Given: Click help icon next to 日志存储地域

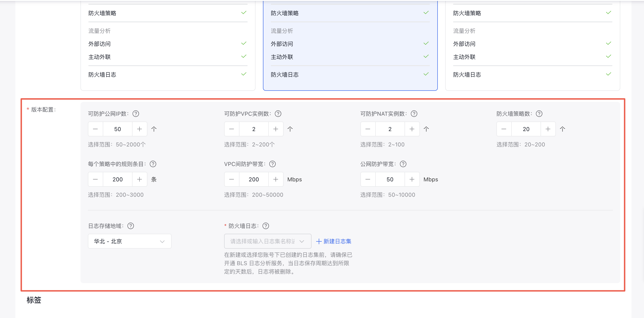Looking at the screenshot, I should (x=131, y=226).
